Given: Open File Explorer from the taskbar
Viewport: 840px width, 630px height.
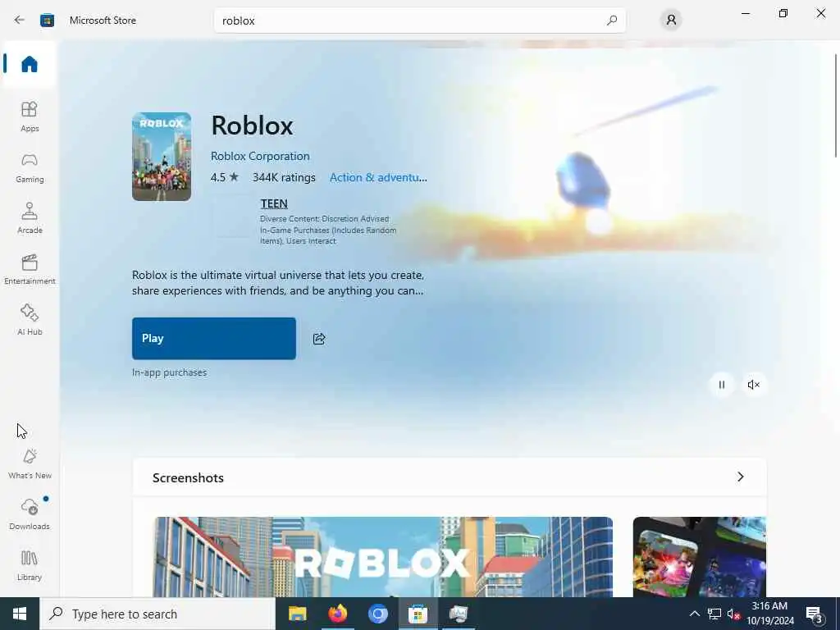Looking at the screenshot, I should (297, 614).
